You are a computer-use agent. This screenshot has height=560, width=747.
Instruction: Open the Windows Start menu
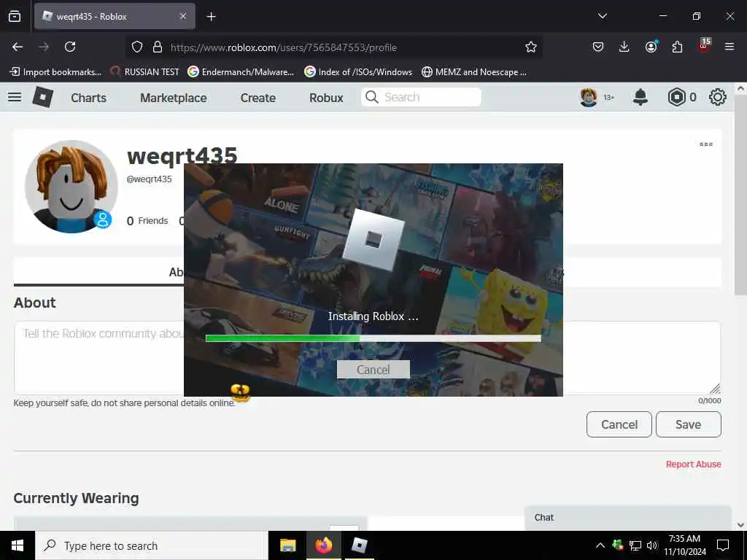pyautogui.click(x=18, y=545)
